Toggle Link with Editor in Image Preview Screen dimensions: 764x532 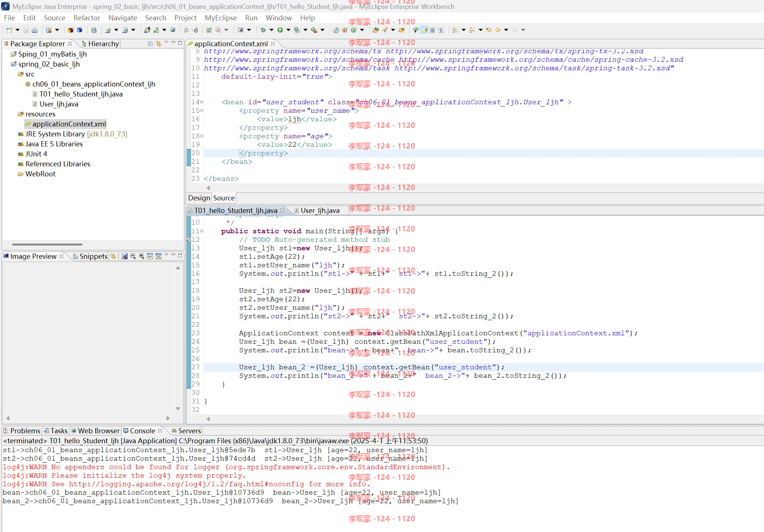click(113, 256)
